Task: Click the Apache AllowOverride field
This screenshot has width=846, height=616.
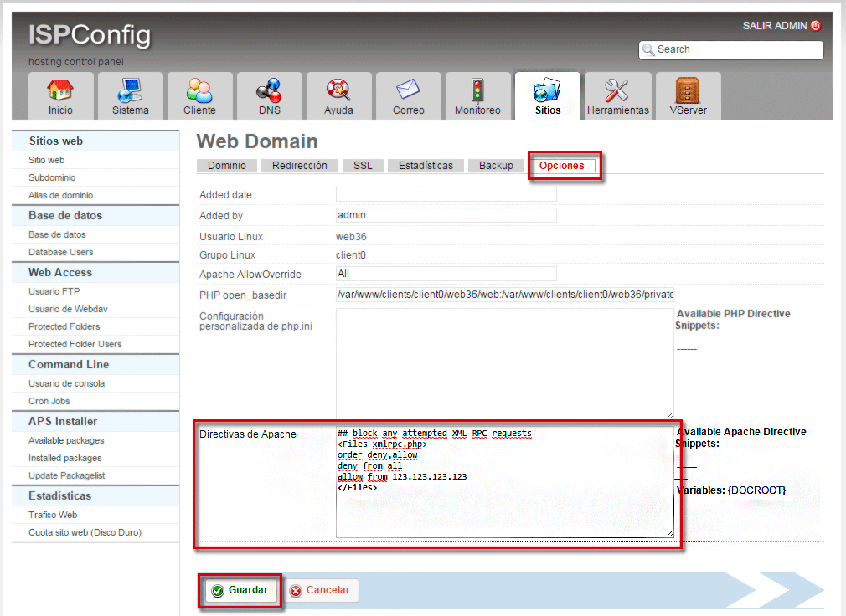Action: [x=446, y=274]
